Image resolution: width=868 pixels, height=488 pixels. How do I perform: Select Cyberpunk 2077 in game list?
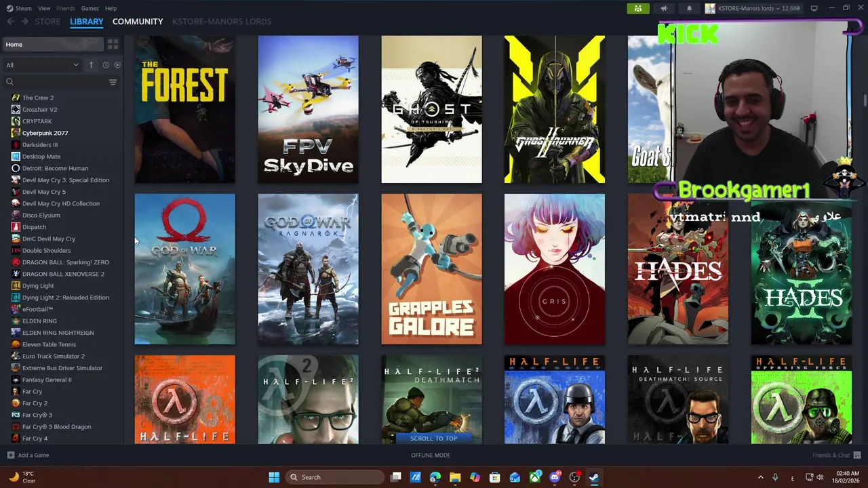[x=45, y=133]
